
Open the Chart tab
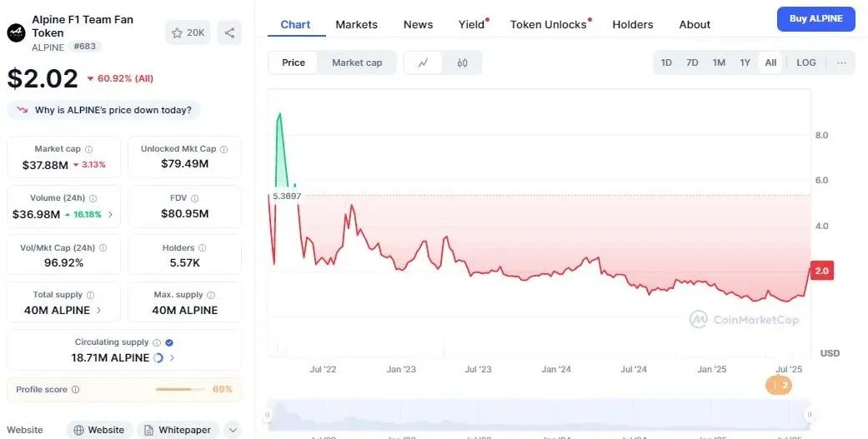[296, 24]
